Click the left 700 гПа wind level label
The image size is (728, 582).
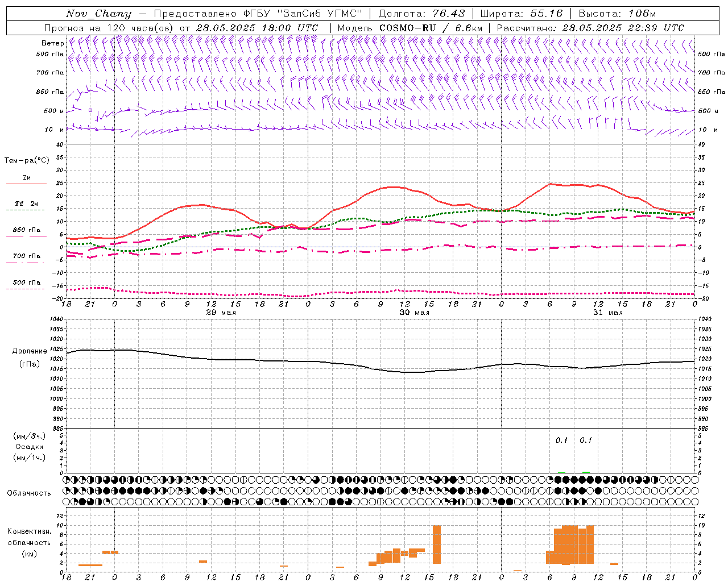pyautogui.click(x=50, y=73)
